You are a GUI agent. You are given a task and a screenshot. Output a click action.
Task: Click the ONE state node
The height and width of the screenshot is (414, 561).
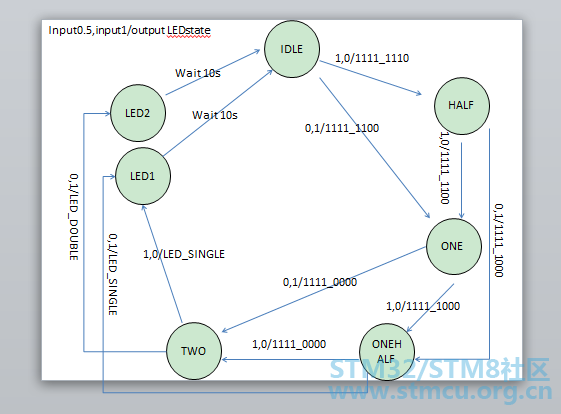click(454, 247)
